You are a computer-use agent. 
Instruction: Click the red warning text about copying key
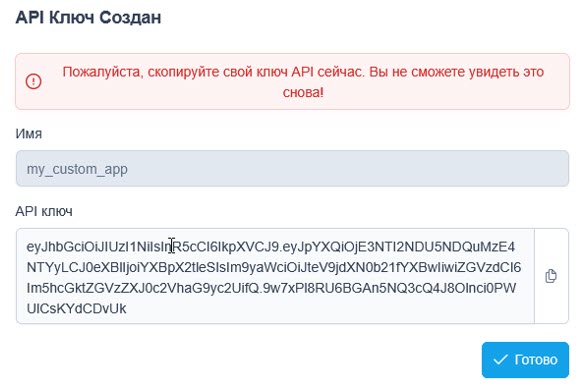click(303, 82)
